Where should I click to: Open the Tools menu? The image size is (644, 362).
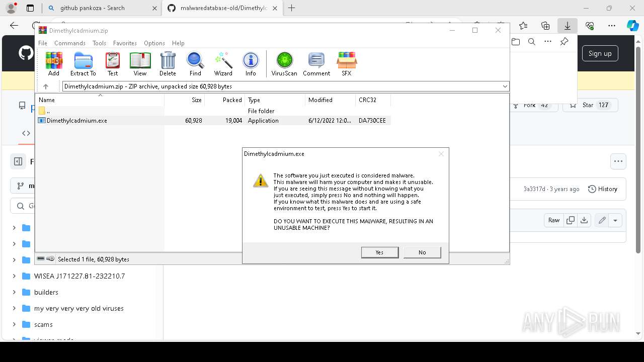click(99, 43)
